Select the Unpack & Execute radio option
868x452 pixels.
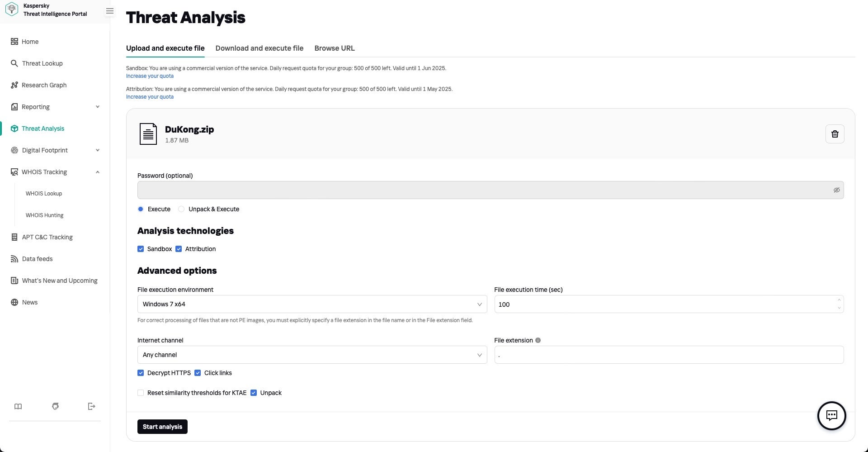[x=181, y=209]
